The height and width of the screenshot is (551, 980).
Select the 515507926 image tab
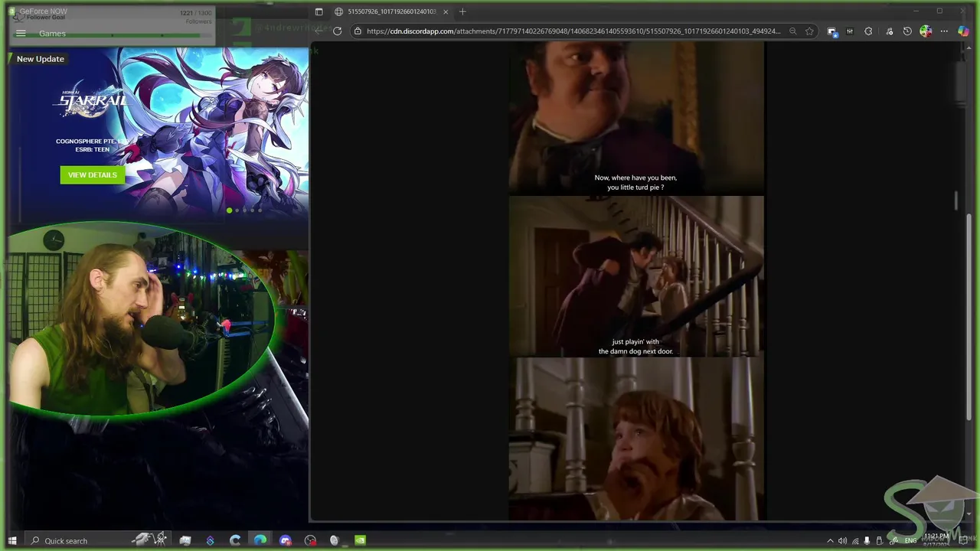(392, 11)
